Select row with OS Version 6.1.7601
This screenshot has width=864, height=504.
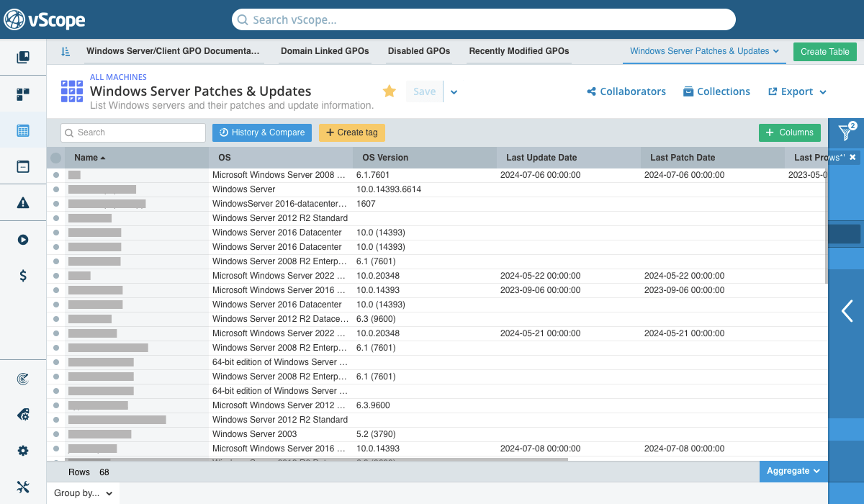56,175
